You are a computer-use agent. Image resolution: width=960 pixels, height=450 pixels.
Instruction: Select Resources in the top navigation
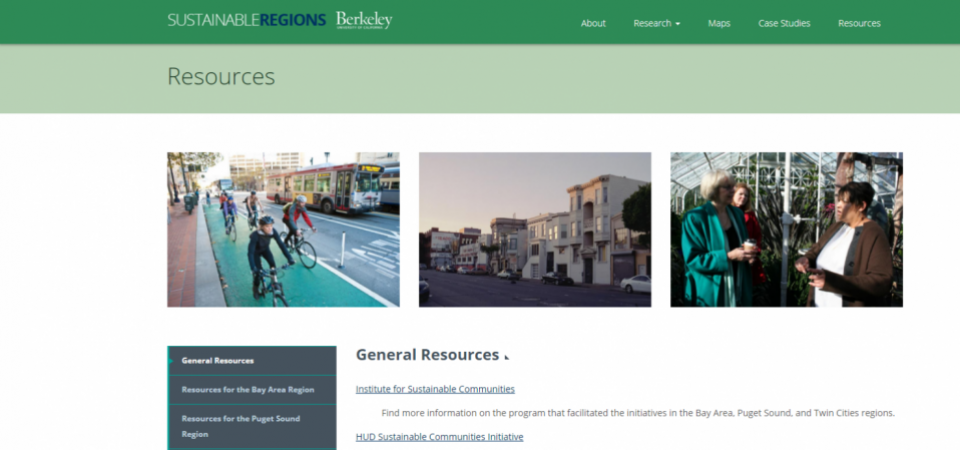[x=859, y=23]
